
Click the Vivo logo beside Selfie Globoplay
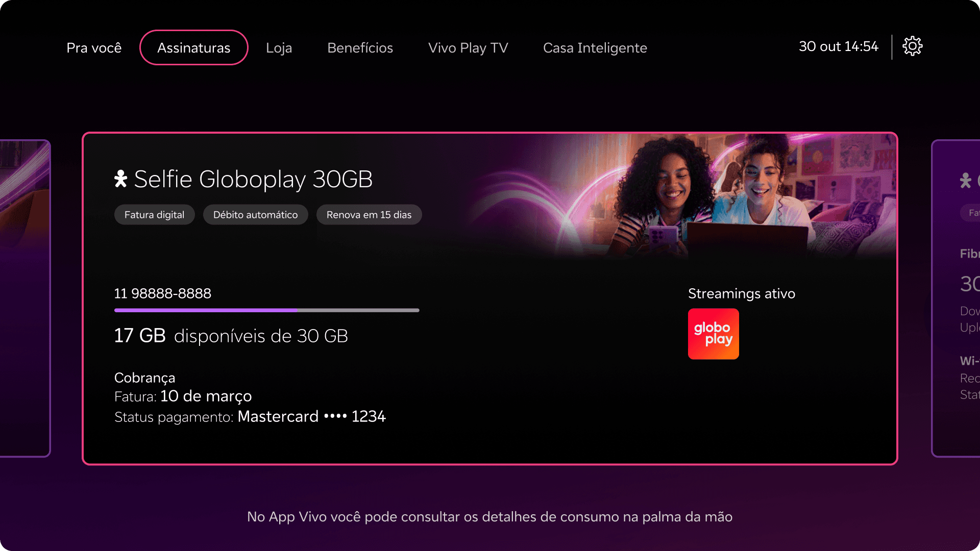coord(120,179)
